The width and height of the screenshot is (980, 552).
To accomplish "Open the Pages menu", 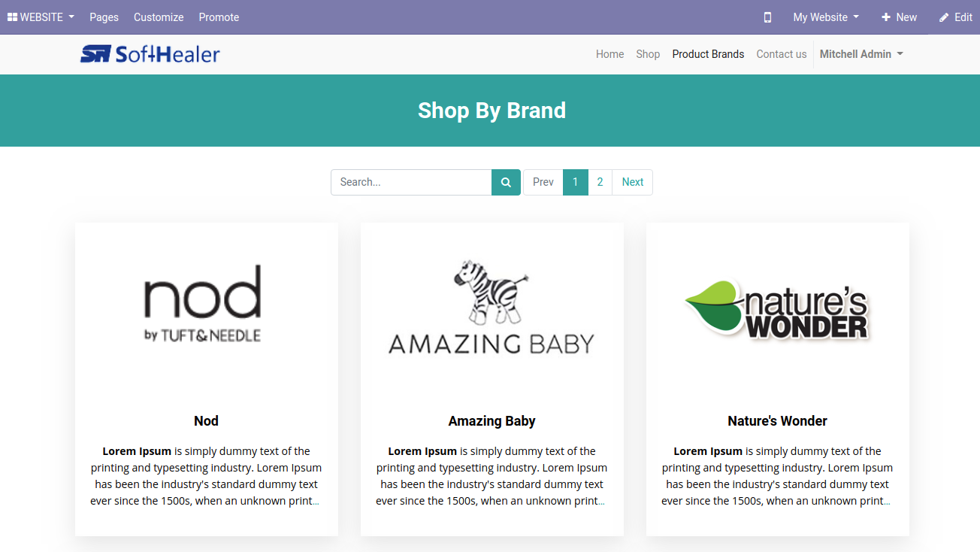I will tap(104, 17).
